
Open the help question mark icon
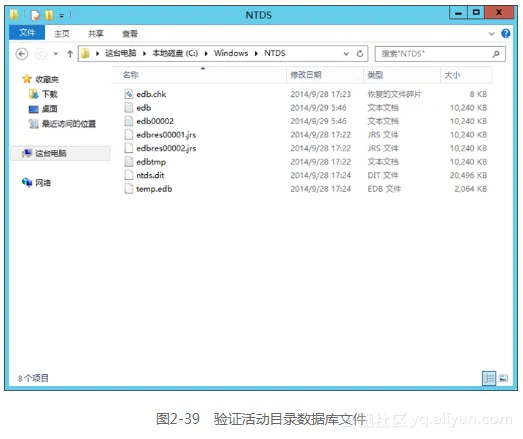click(505, 33)
